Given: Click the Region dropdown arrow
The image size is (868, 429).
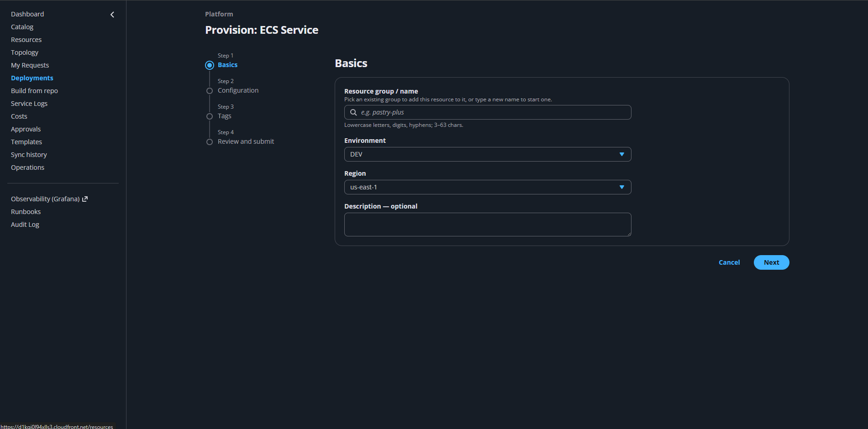Looking at the screenshot, I should 621,187.
